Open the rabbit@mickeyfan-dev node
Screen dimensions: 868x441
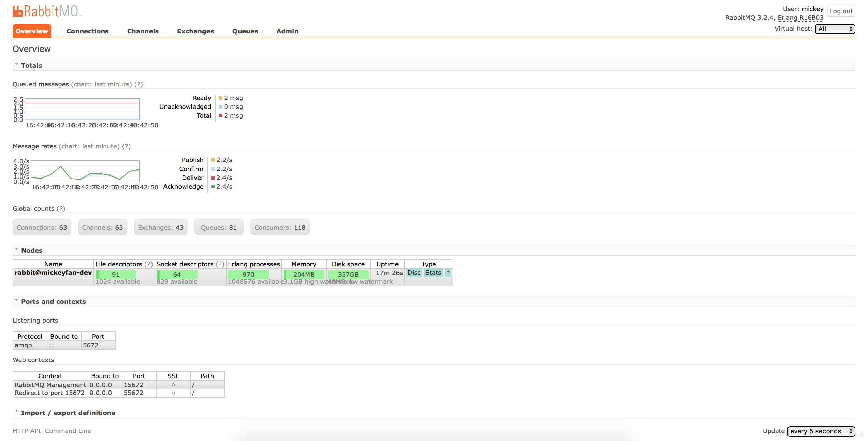tap(53, 272)
